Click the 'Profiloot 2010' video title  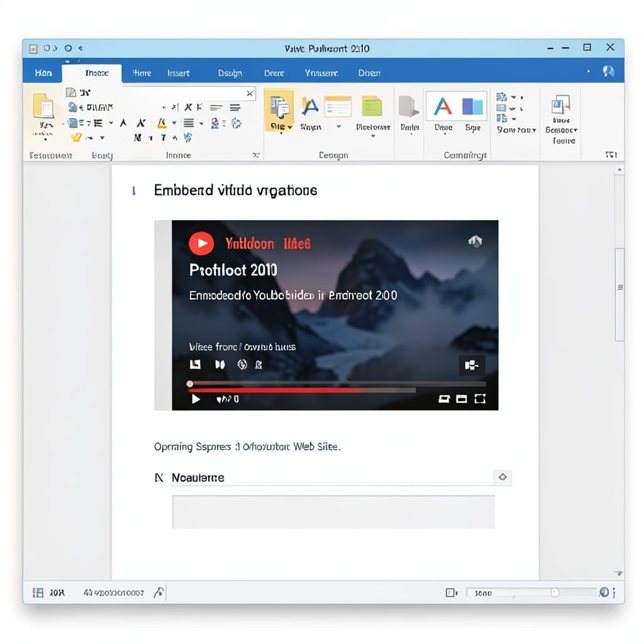coord(233,270)
